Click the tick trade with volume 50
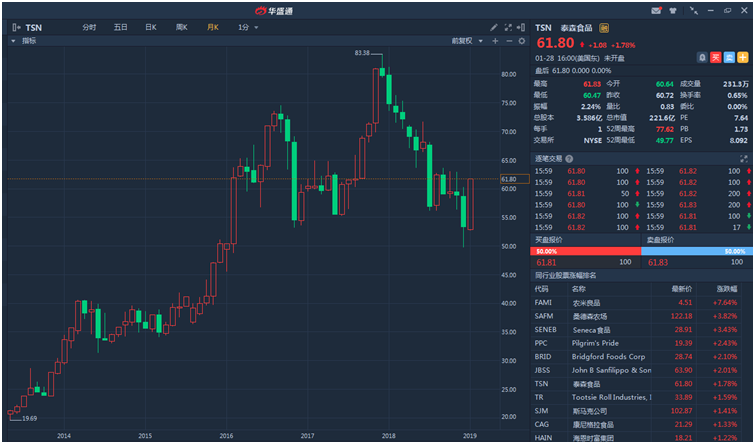 pos(586,194)
